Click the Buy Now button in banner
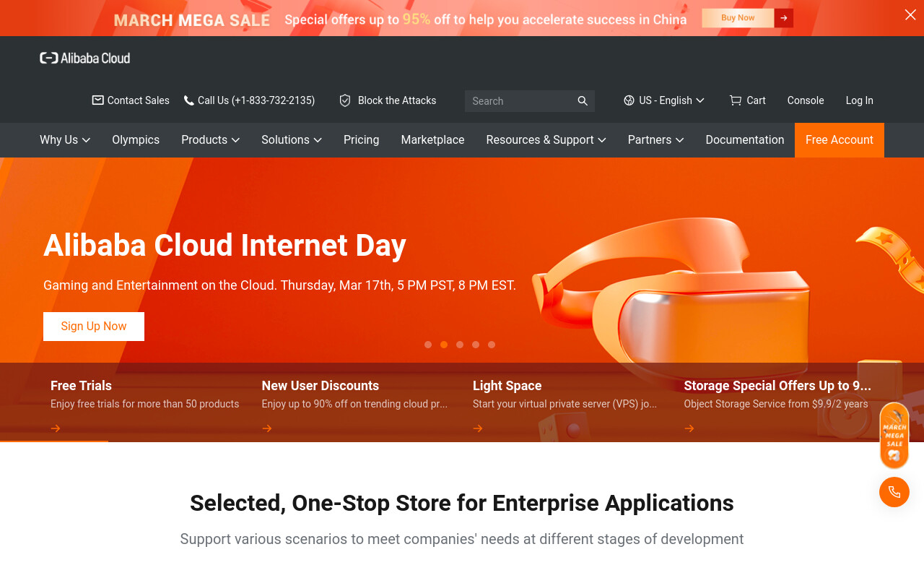 (738, 18)
